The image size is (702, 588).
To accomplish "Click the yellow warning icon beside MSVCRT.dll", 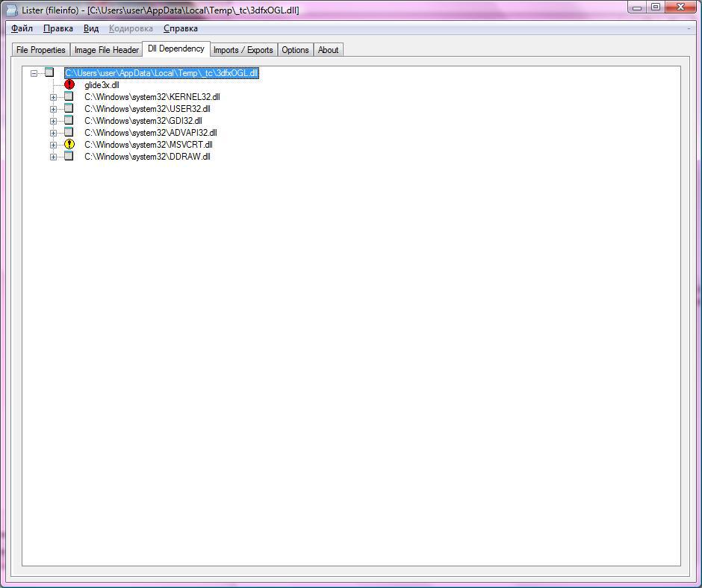I will (x=69, y=144).
